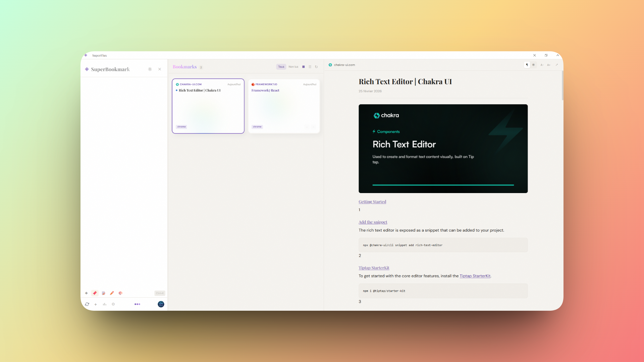This screenshot has height=362, width=644.
Task: Open the notes document-with-pencil icon
Action: point(104,293)
